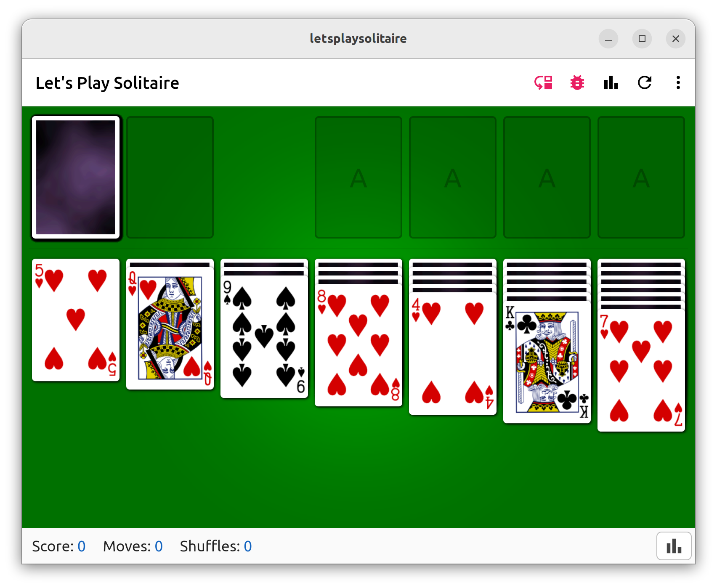Select the third foundation slot marked A
This screenshot has width=717, height=588.
coord(547,177)
